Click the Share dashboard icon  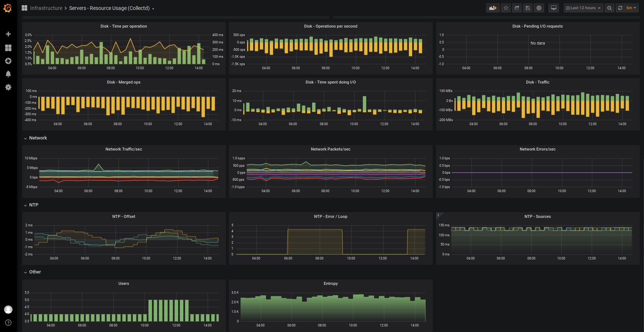(x=517, y=8)
